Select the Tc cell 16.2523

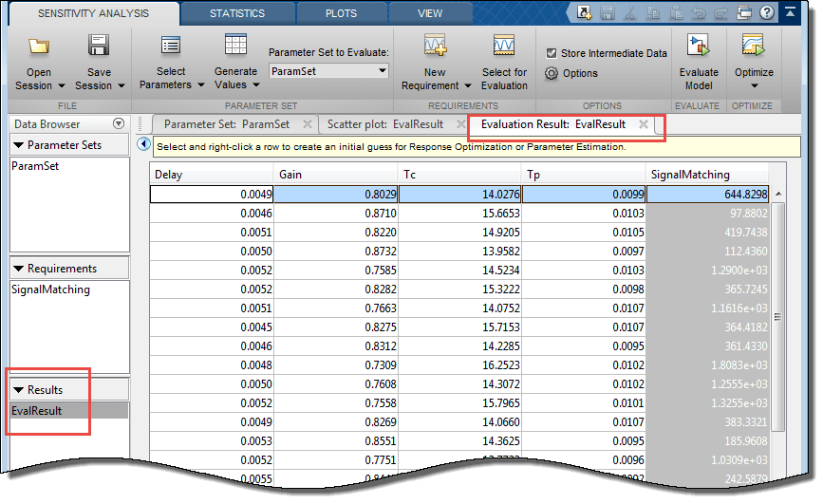(x=459, y=364)
